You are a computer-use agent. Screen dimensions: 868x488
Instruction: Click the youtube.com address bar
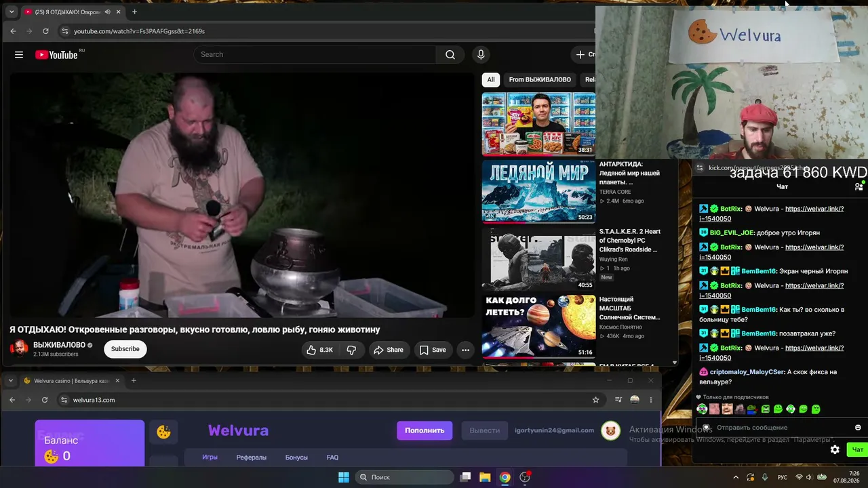(325, 31)
